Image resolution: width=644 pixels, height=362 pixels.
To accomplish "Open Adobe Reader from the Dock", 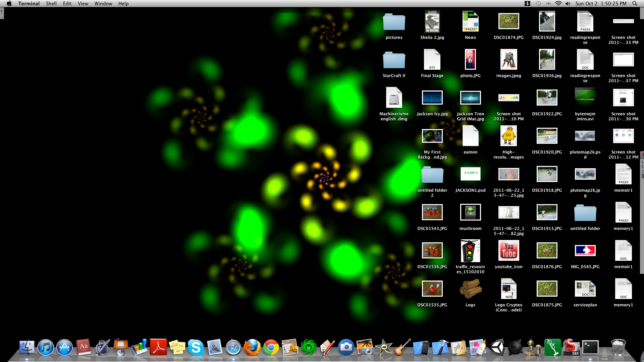I will [159, 348].
